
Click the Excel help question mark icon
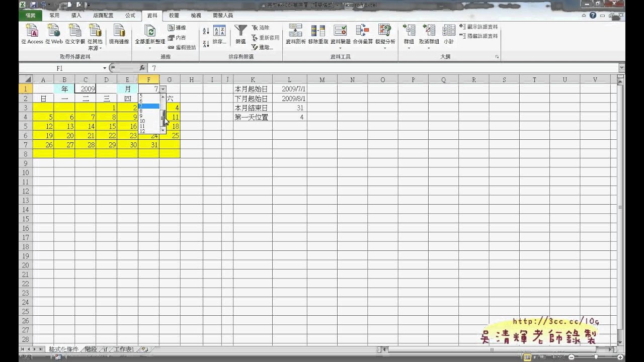[593, 16]
